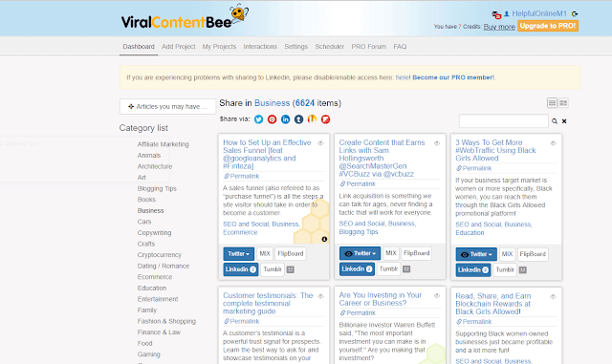Image resolution: width=612 pixels, height=364 pixels.
Task: Open Twitter dropdown on Sales Funnel card
Action: tap(238, 253)
